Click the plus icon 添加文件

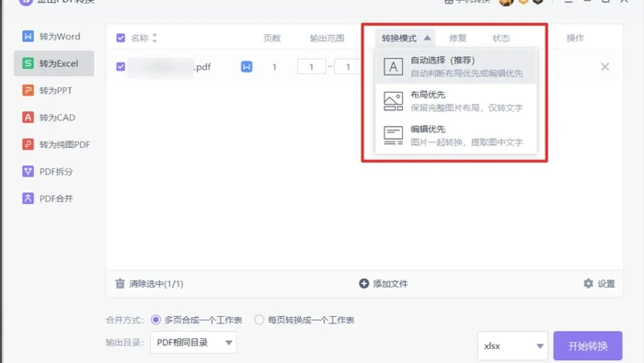[x=364, y=283]
